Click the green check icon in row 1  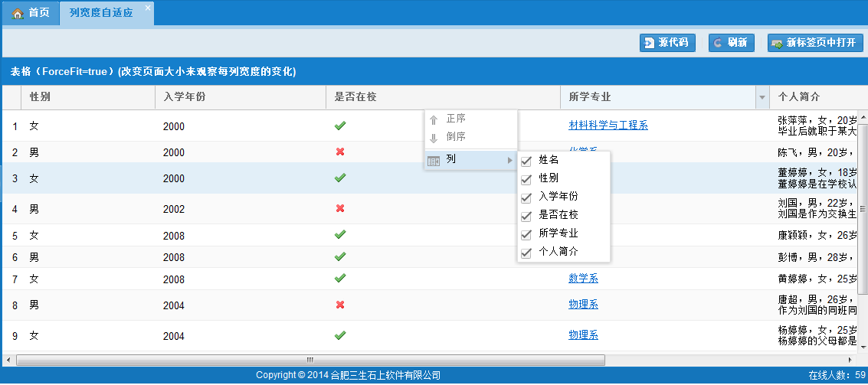(x=340, y=126)
